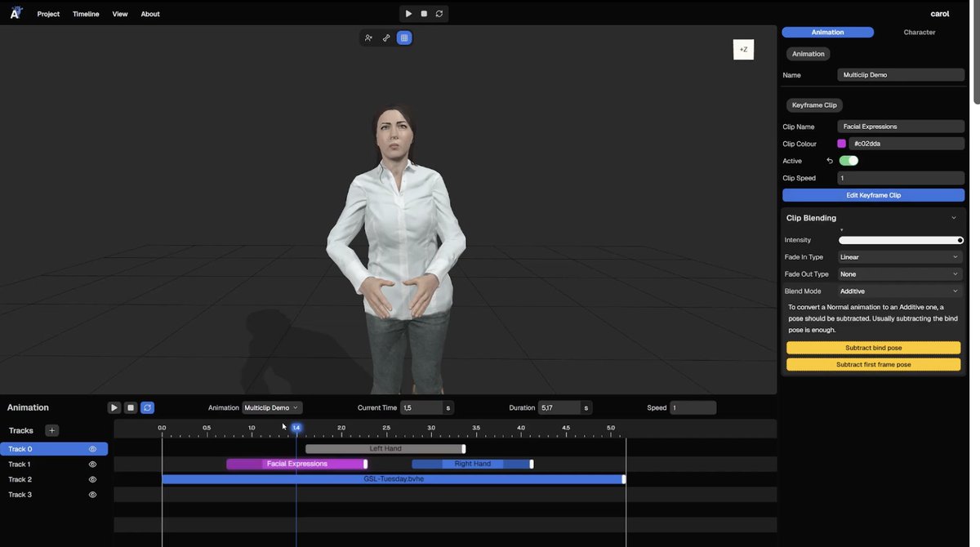Select the Facial Expressions clip
Viewport: 980px width, 547px height.
(x=296, y=464)
